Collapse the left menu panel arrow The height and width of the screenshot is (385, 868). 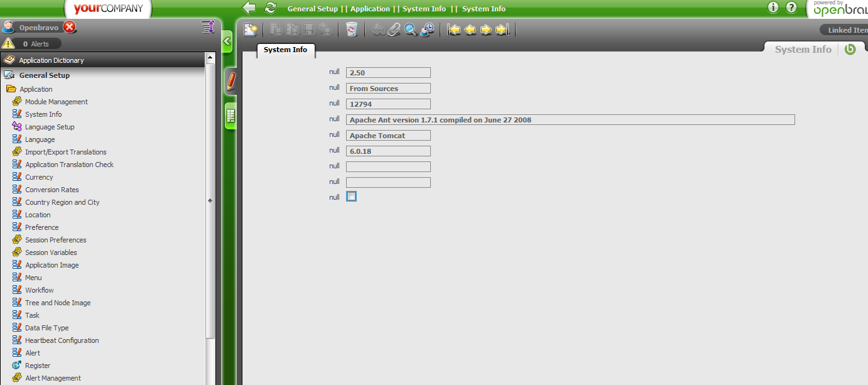[227, 42]
